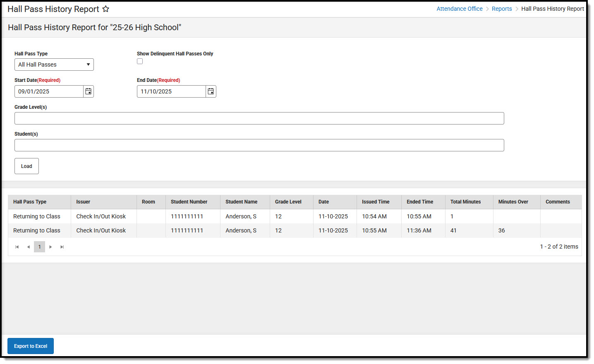Open the Student(s) selection field
This screenshot has width=594, height=364.
coord(259,145)
